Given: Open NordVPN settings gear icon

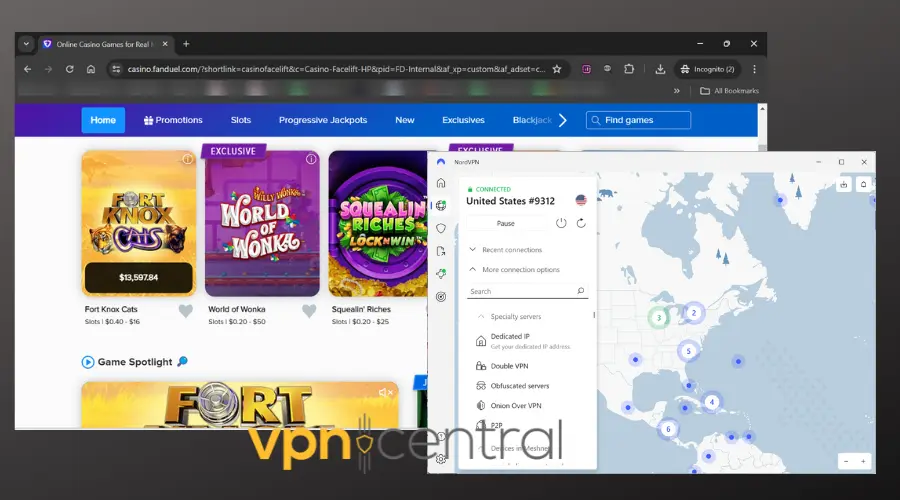Looking at the screenshot, I should 441,459.
